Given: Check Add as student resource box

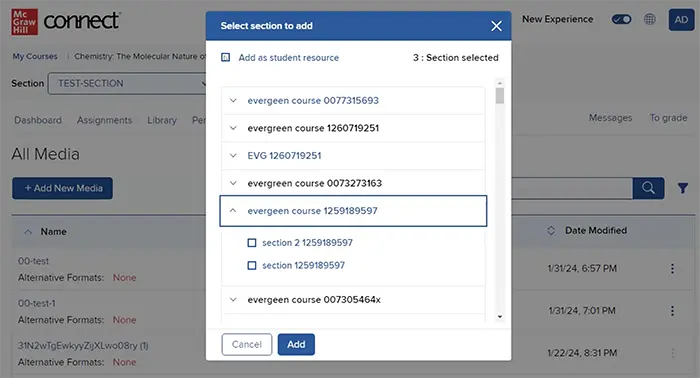Looking at the screenshot, I should pos(225,57).
